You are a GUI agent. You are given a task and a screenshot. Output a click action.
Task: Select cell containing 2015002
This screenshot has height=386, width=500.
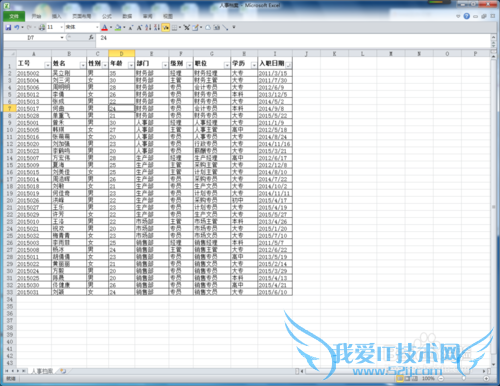point(34,73)
